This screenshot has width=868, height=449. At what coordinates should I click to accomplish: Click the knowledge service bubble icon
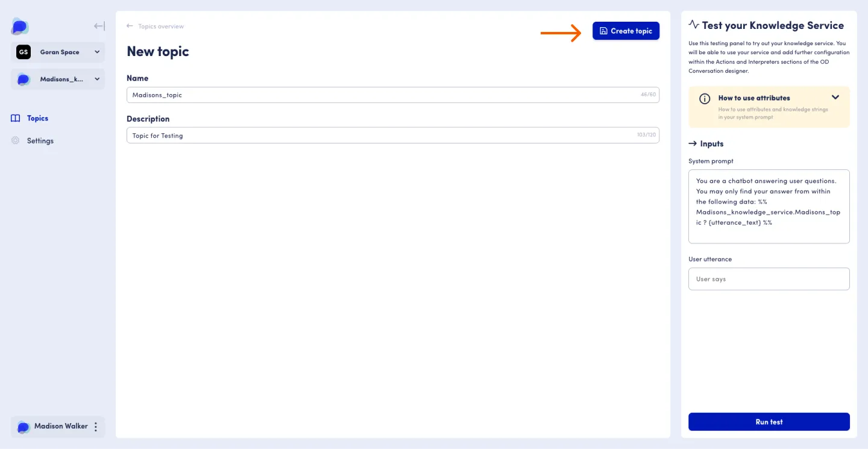click(24, 79)
